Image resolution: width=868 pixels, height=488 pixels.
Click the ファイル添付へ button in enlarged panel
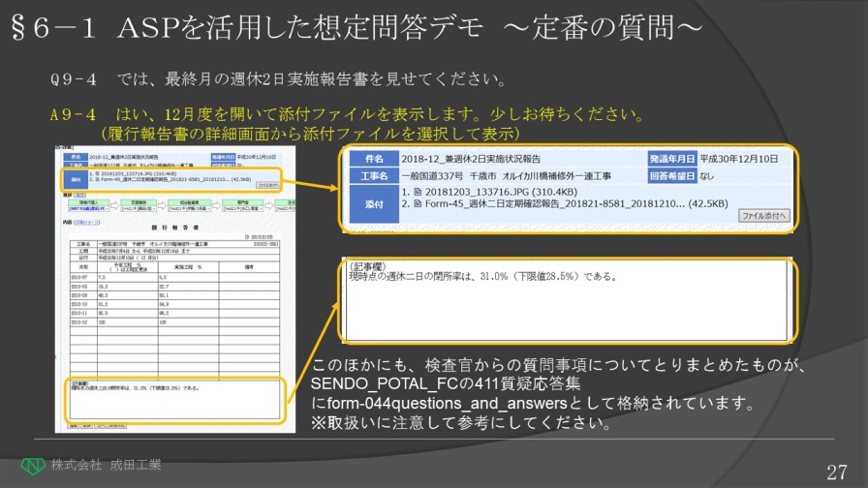pos(763,215)
